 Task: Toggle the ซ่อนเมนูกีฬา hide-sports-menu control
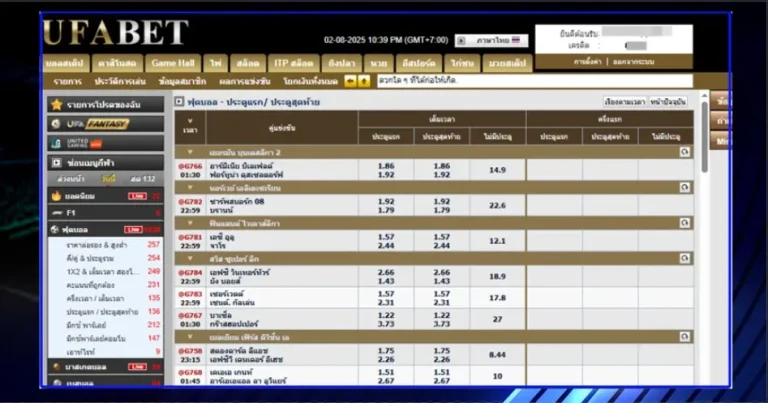(x=105, y=162)
